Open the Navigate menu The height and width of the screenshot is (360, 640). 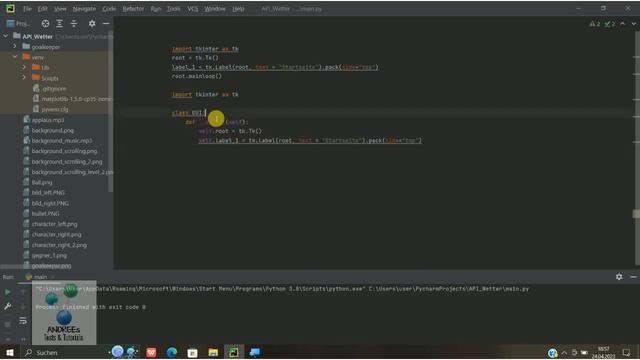tap(84, 9)
